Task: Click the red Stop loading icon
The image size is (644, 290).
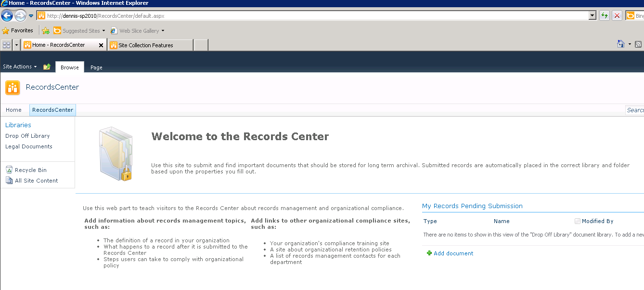Action: 617,15
